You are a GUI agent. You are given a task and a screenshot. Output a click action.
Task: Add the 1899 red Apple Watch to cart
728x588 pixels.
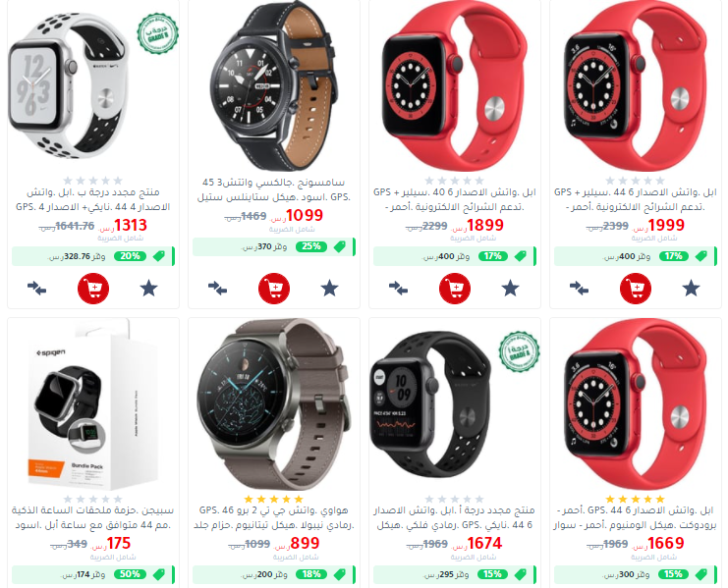click(455, 289)
